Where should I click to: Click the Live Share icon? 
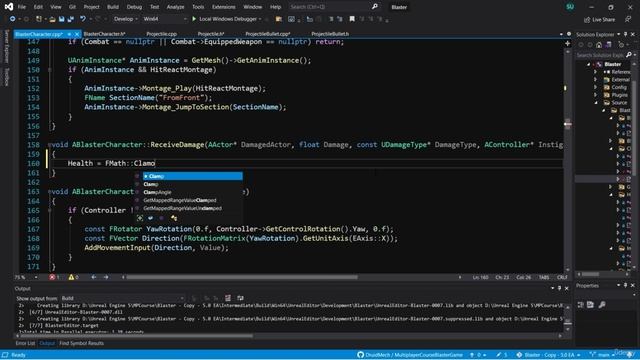587,19
